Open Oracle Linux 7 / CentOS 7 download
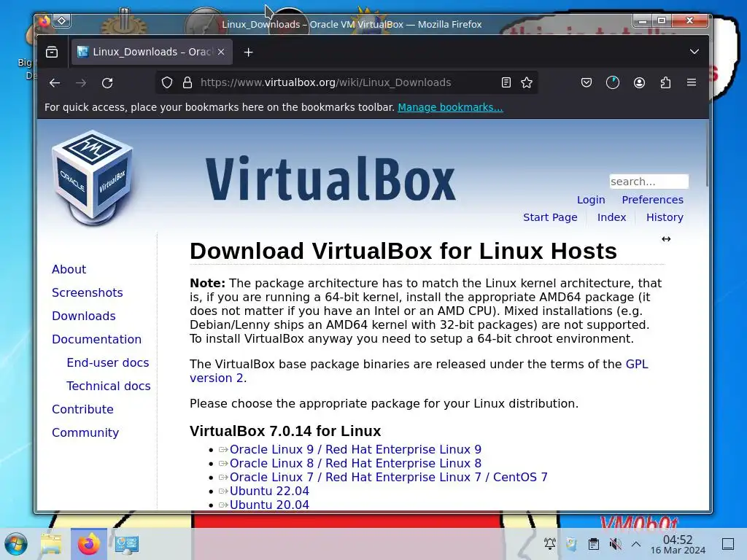The width and height of the screenshot is (747, 560). (389, 477)
